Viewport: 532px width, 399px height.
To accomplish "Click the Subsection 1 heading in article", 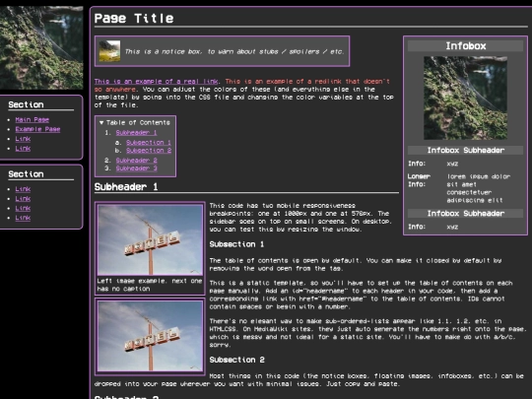I will click(x=236, y=244).
